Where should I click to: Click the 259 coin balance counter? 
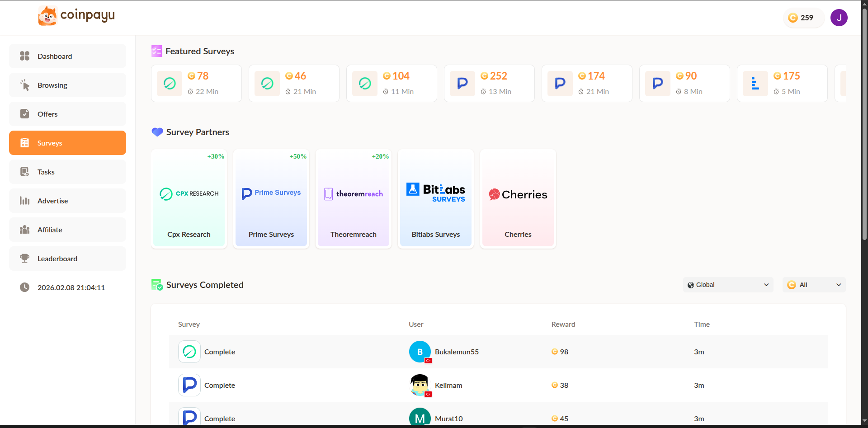tap(804, 18)
